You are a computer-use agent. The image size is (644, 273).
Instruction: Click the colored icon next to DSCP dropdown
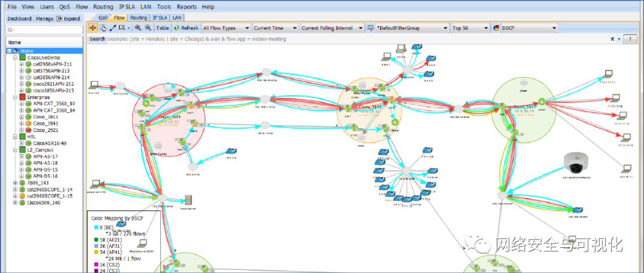click(496, 28)
